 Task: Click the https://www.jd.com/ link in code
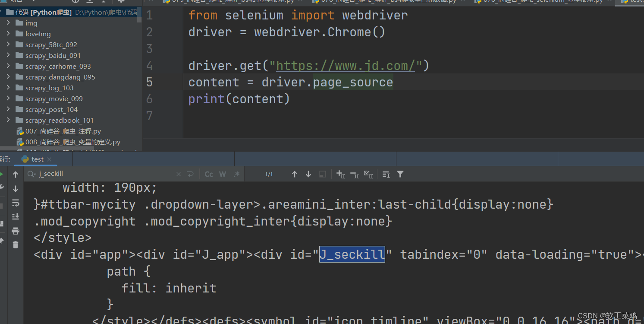346,66
